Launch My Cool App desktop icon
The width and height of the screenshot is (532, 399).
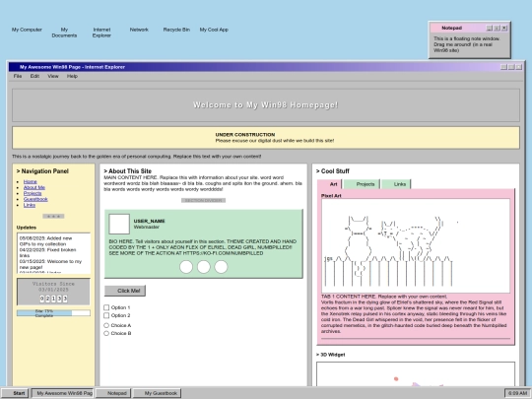click(x=214, y=30)
